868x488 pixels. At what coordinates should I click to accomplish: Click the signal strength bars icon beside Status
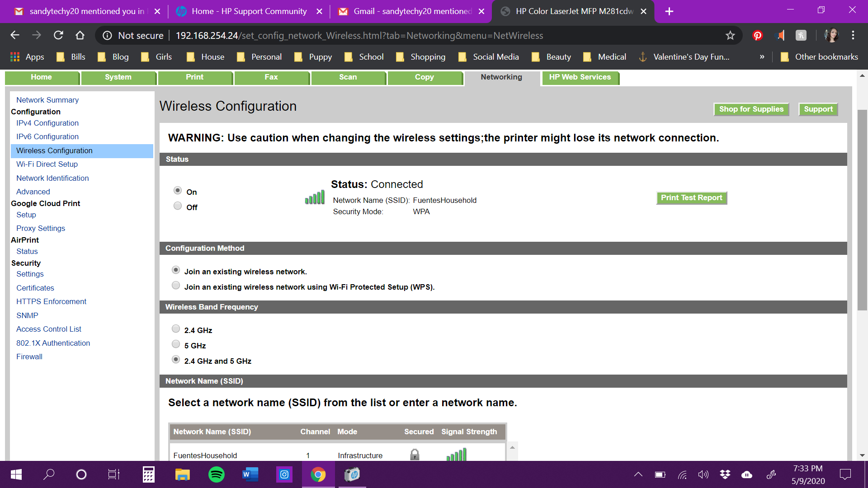(x=315, y=197)
